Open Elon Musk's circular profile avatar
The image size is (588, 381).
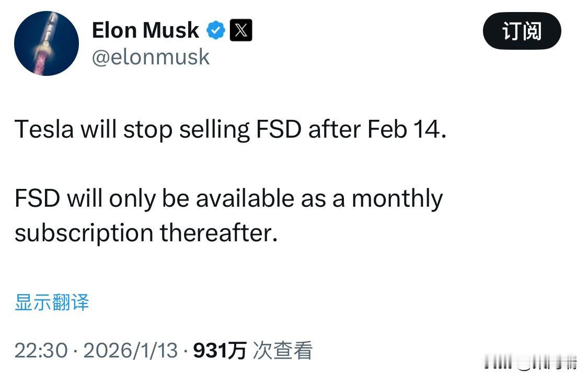click(x=47, y=44)
